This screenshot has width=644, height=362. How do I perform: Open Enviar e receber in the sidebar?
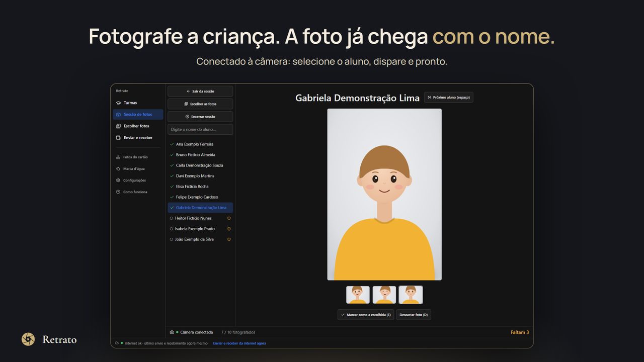(138, 137)
